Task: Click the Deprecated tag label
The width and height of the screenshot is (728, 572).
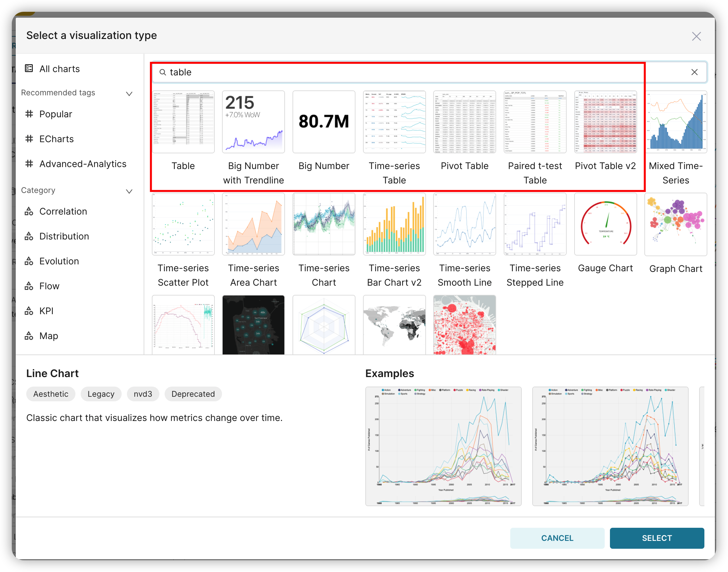Action: tap(193, 394)
